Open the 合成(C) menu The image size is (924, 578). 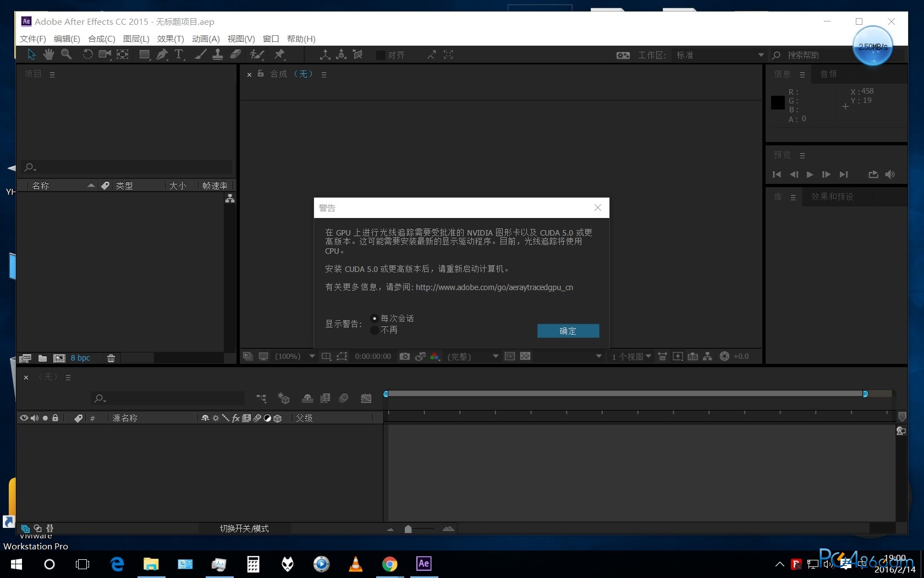pos(102,39)
